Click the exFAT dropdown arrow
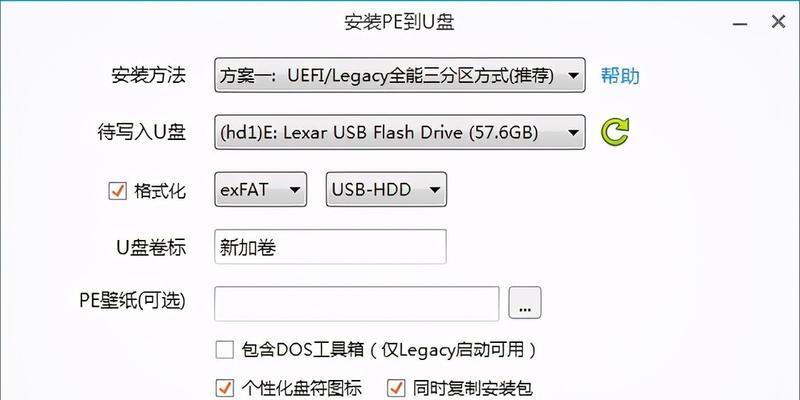Image resolution: width=800 pixels, height=400 pixels. click(294, 190)
